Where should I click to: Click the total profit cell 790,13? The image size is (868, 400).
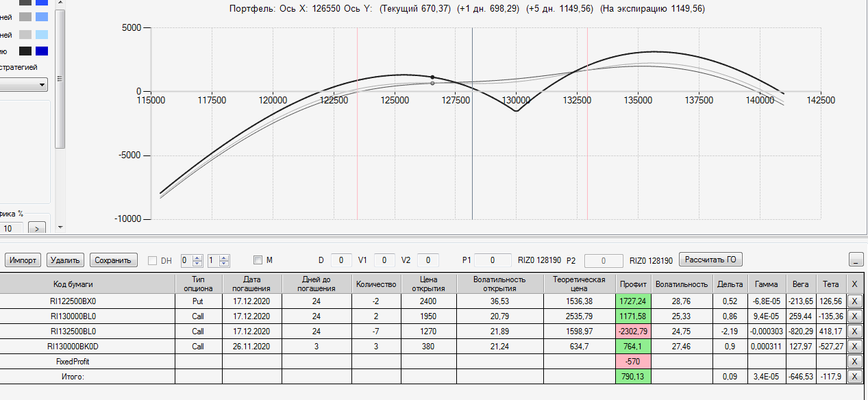point(633,376)
